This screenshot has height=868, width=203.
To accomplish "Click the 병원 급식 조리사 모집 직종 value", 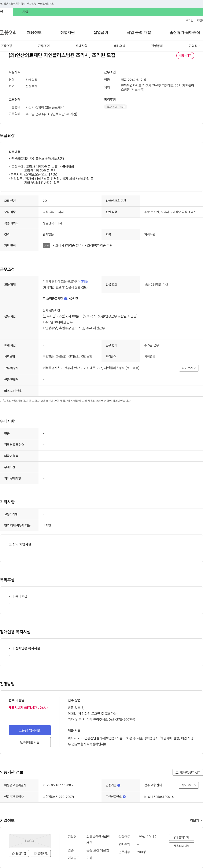I will 53,212.
